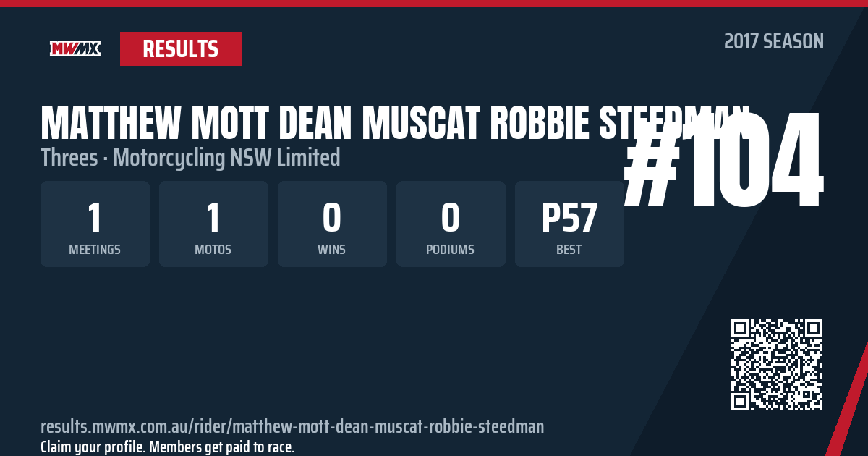This screenshot has width=868, height=456.
Task: Open the Motos stat card
Action: [x=213, y=224]
